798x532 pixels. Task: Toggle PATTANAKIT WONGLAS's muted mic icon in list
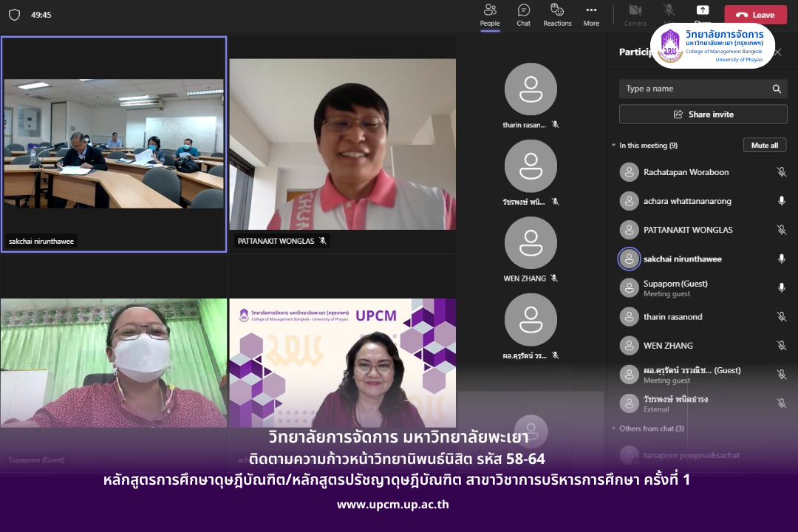pyautogui.click(x=781, y=230)
